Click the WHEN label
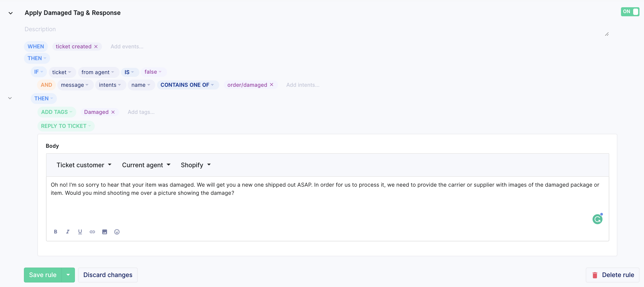Viewport: 644px width, 287px height. 36,47
